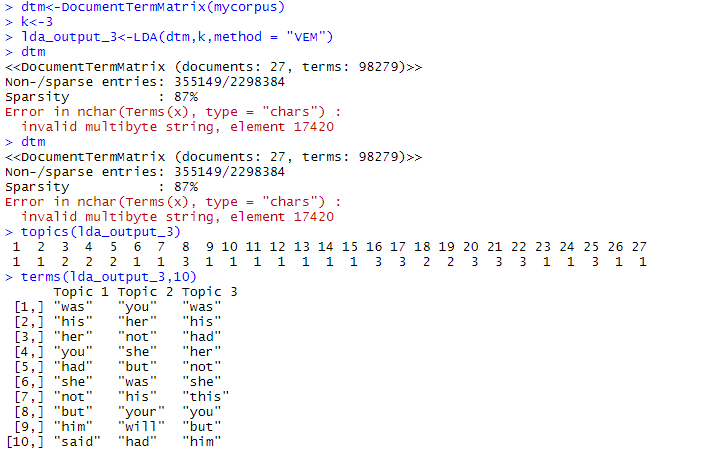
Task: Click row label [10,] in terms table
Action: (25, 442)
